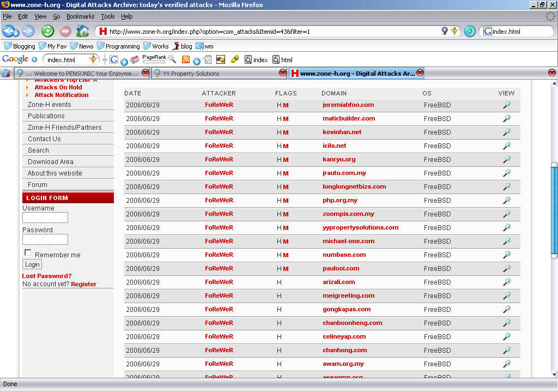
Task: Go to the Home page icon
Action: [x=83, y=31]
